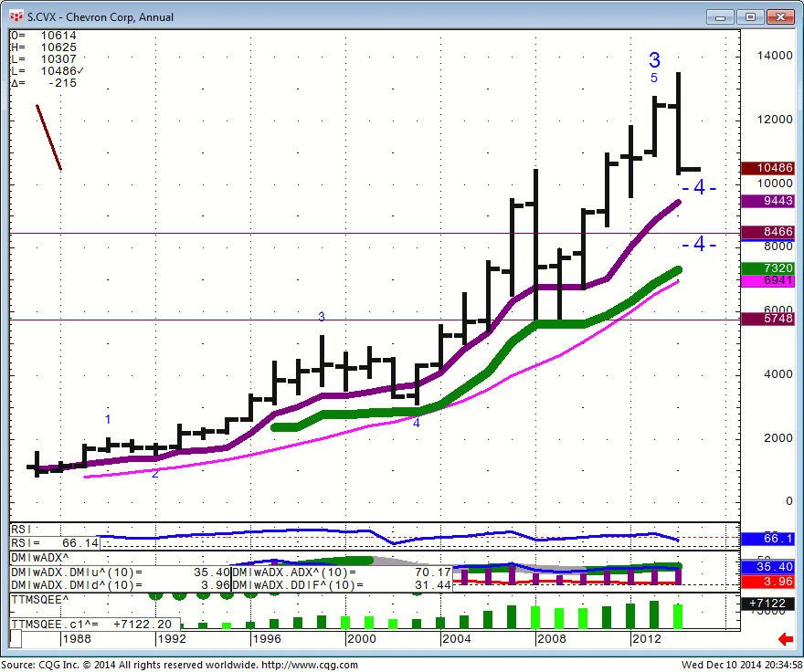This screenshot has height=672, width=804.
Task: Click the L= 10307 low value
Action: 44,59
